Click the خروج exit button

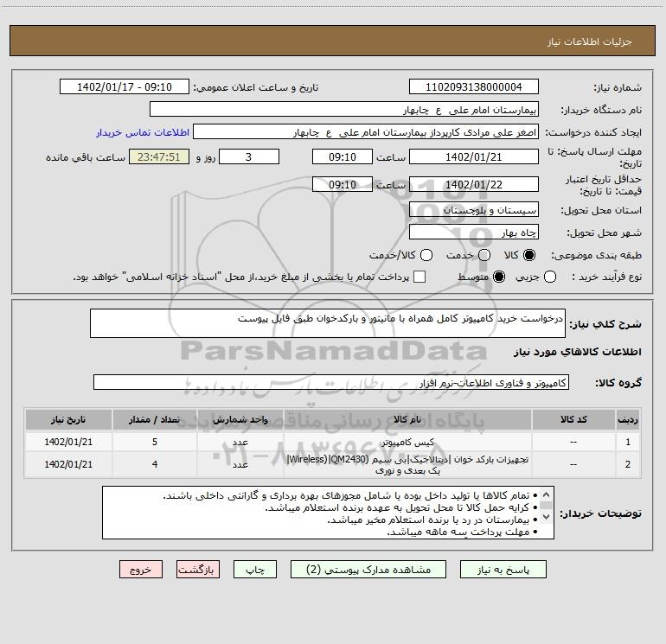141,570
